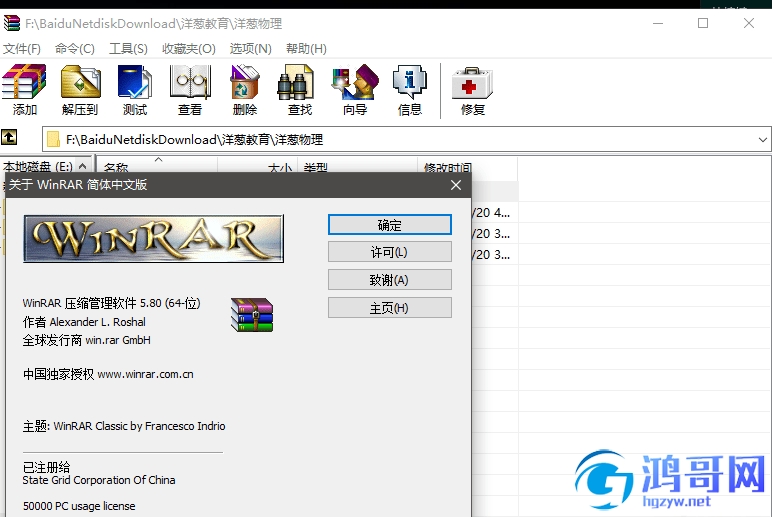The width and height of the screenshot is (775, 517).
Task: Expand the local disk (E:) drive selector
Action: coord(83,167)
